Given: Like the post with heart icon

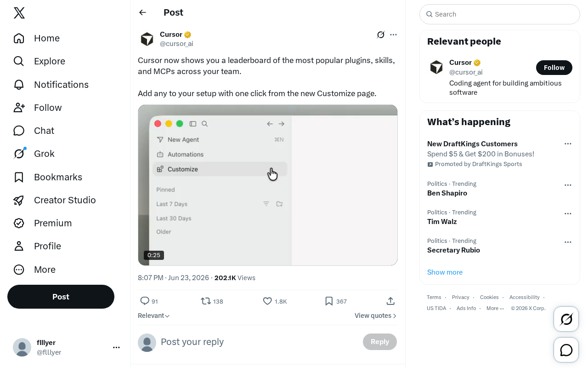Looking at the screenshot, I should click(267, 301).
